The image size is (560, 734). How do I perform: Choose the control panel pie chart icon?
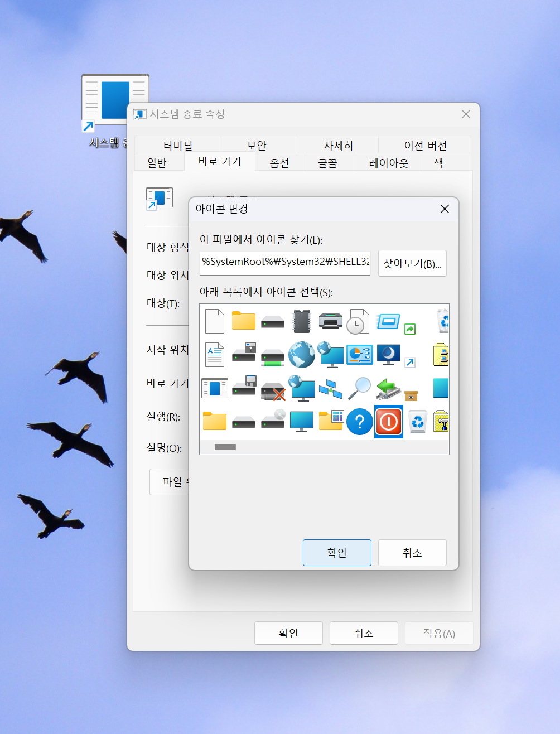(360, 355)
